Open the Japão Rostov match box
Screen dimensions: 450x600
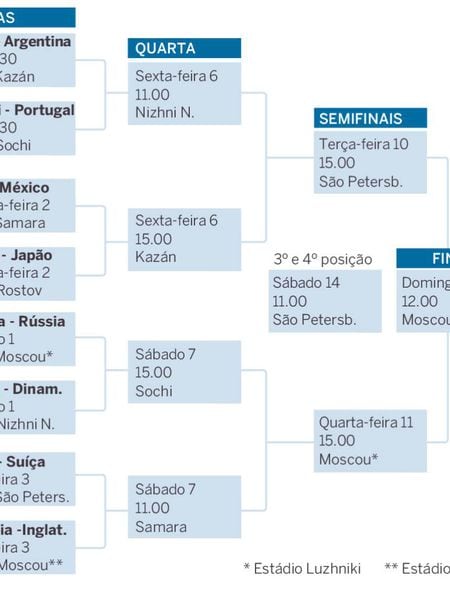pyautogui.click(x=38, y=273)
